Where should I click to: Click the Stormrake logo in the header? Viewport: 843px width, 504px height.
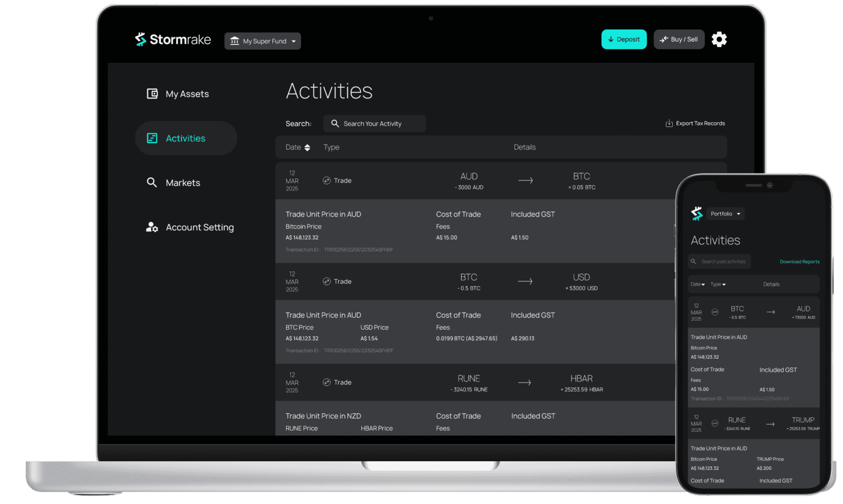coord(172,39)
